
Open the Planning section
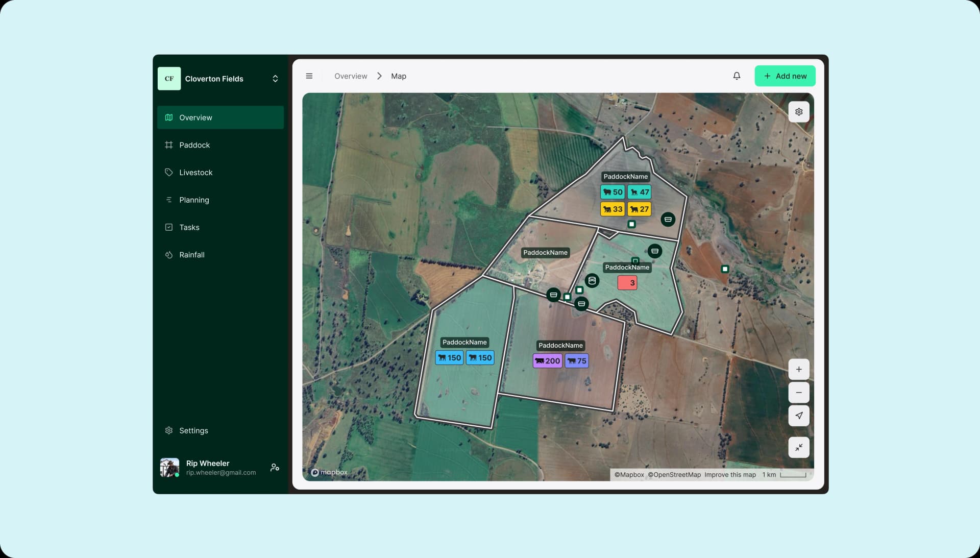(220, 200)
